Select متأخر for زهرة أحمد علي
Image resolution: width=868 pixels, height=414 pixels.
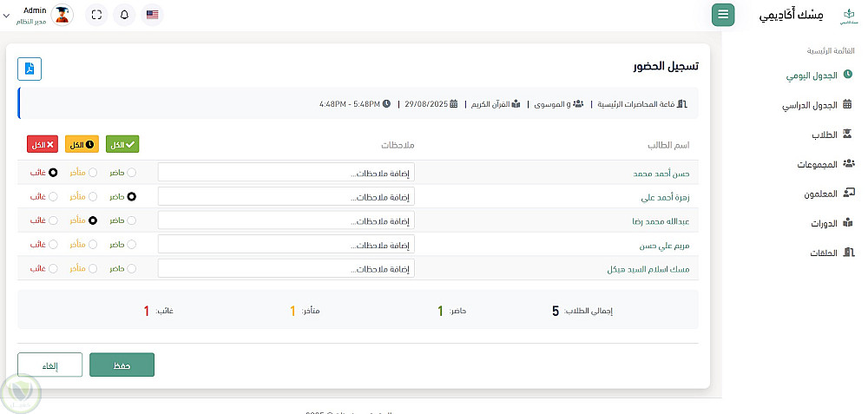[93, 196]
